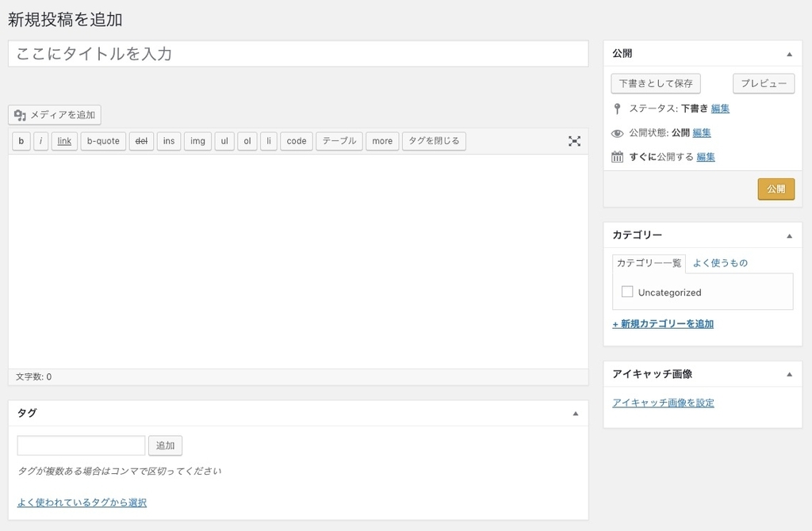Click the プレビュー button
812x531 pixels.
(x=764, y=83)
